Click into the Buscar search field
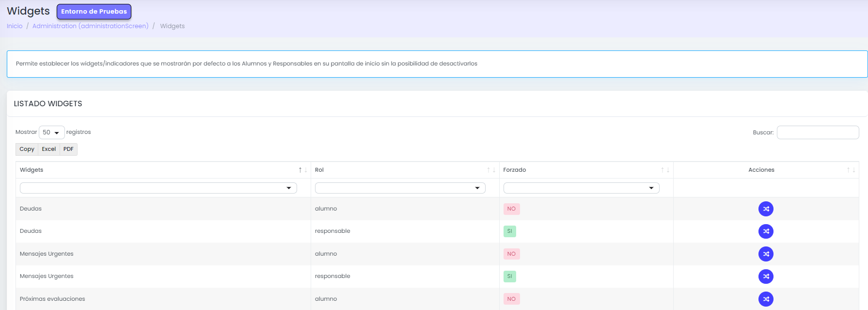Screen dimensions: 868x310 [x=818, y=132]
